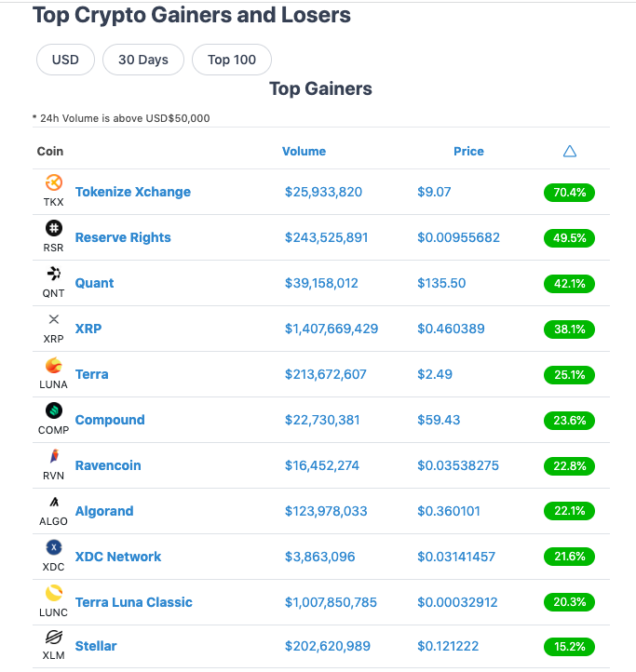Click the price $0.460389

pos(451,329)
